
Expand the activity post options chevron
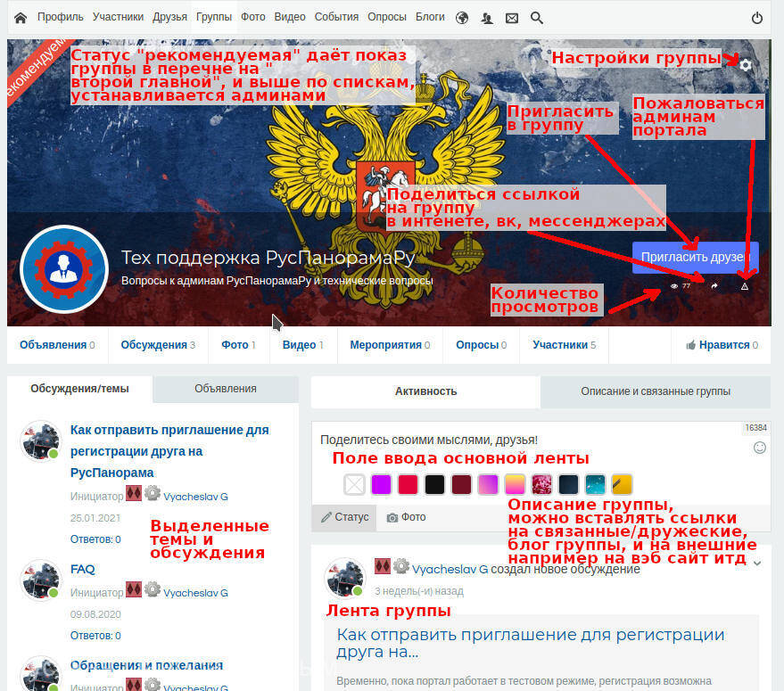coord(757,563)
